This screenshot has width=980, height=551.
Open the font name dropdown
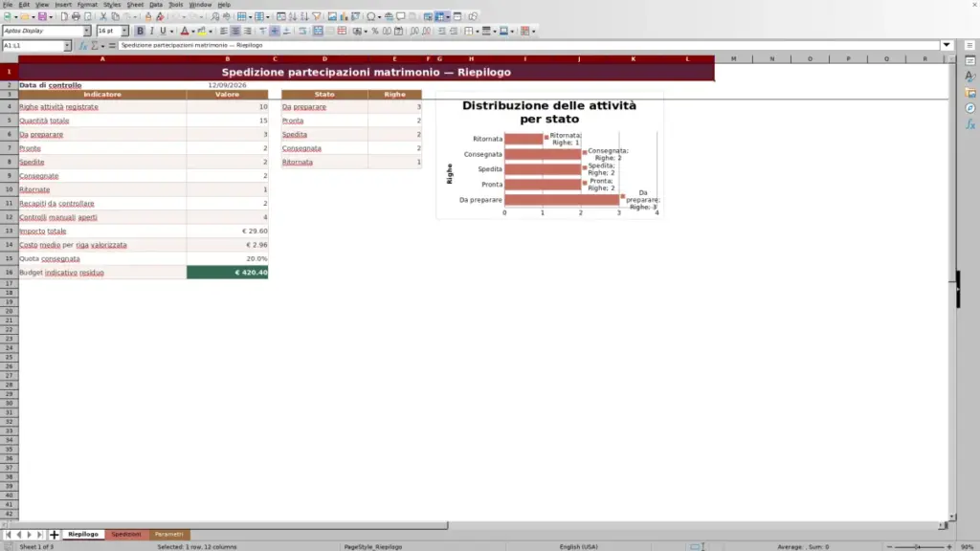(x=86, y=32)
